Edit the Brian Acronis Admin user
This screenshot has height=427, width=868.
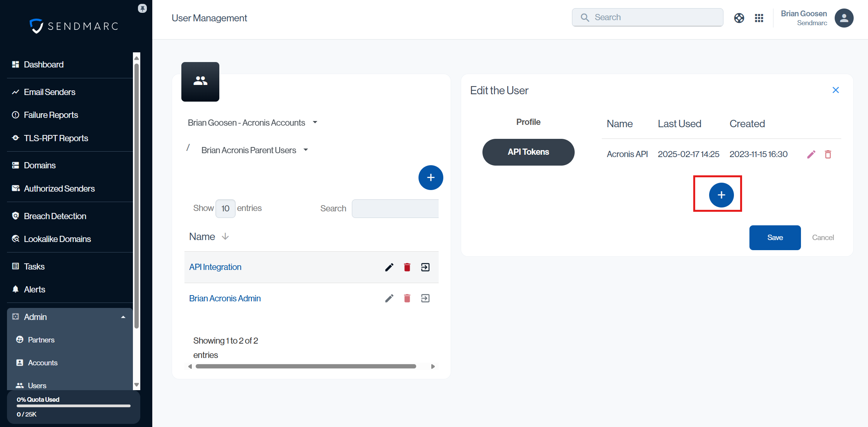point(389,298)
